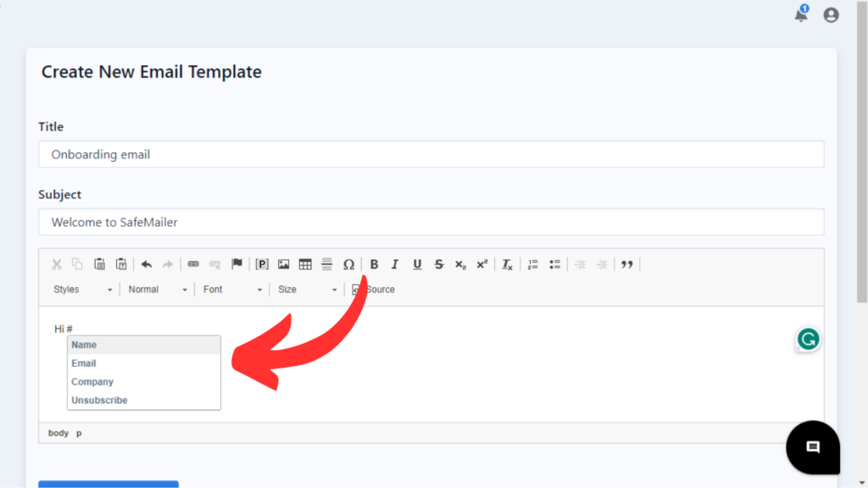Open the user account profile icon
The image size is (868, 488).
831,15
